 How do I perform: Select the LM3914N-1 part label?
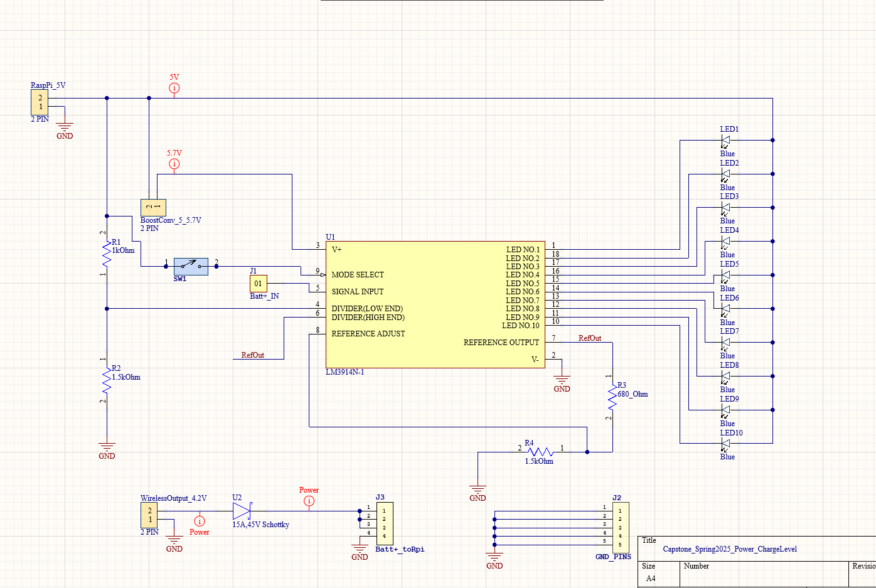[x=345, y=372]
